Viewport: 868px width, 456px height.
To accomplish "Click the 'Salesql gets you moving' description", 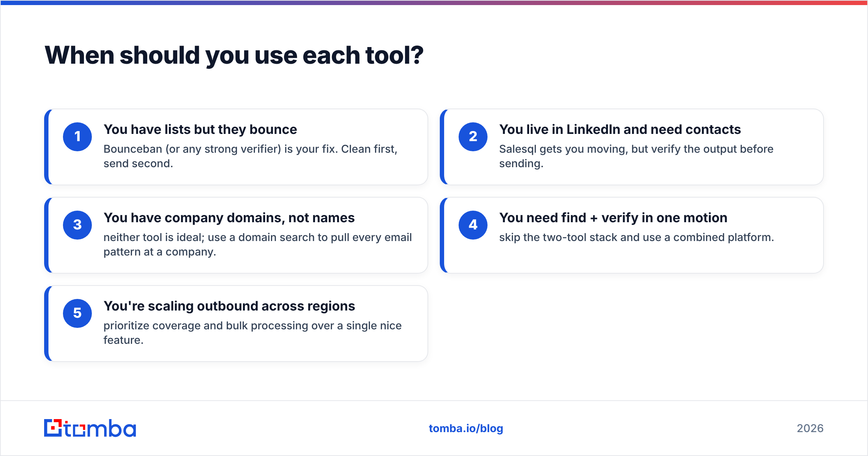I will tap(636, 156).
